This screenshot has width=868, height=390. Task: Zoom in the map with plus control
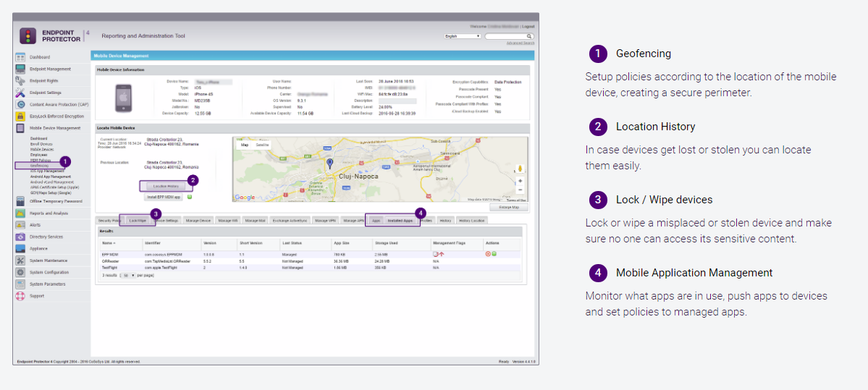point(520,181)
